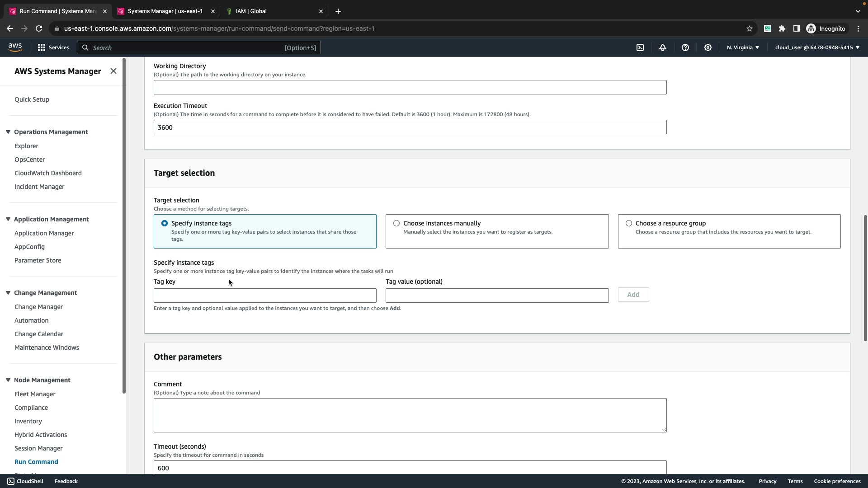Click the AWS logo home icon
The width and height of the screenshot is (868, 488).
[15, 47]
